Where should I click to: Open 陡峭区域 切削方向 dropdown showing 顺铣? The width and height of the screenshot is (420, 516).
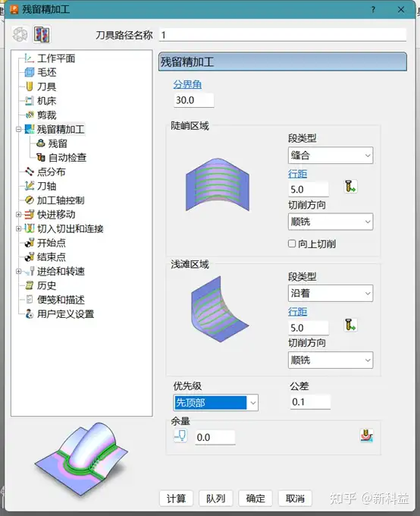point(331,222)
